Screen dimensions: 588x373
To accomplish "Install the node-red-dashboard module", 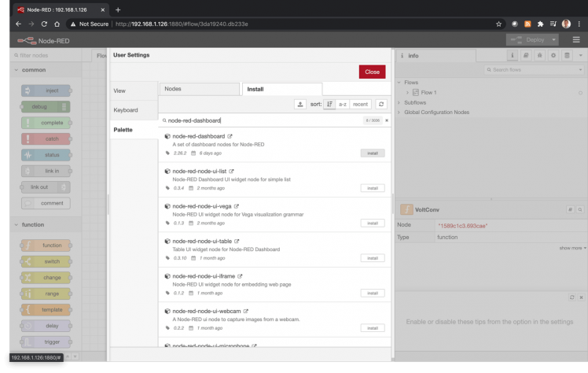I will click(373, 153).
